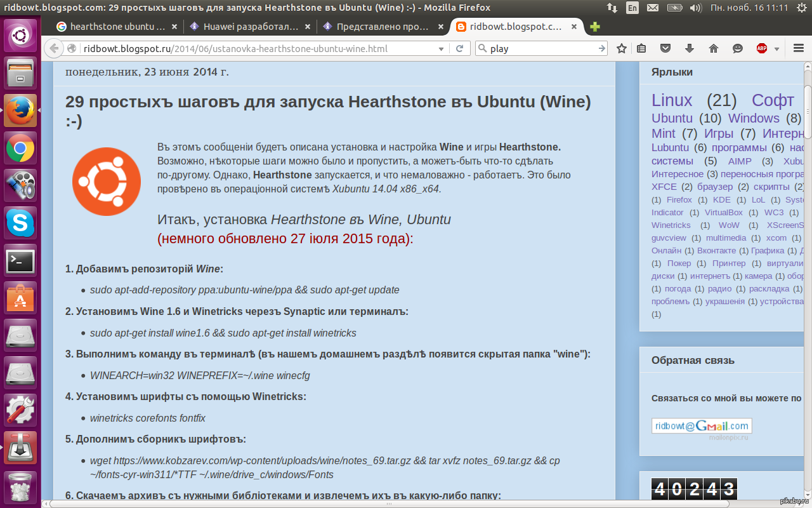Open Firefox hamburger menu
Viewport: 812px width, 508px height.
(x=799, y=49)
